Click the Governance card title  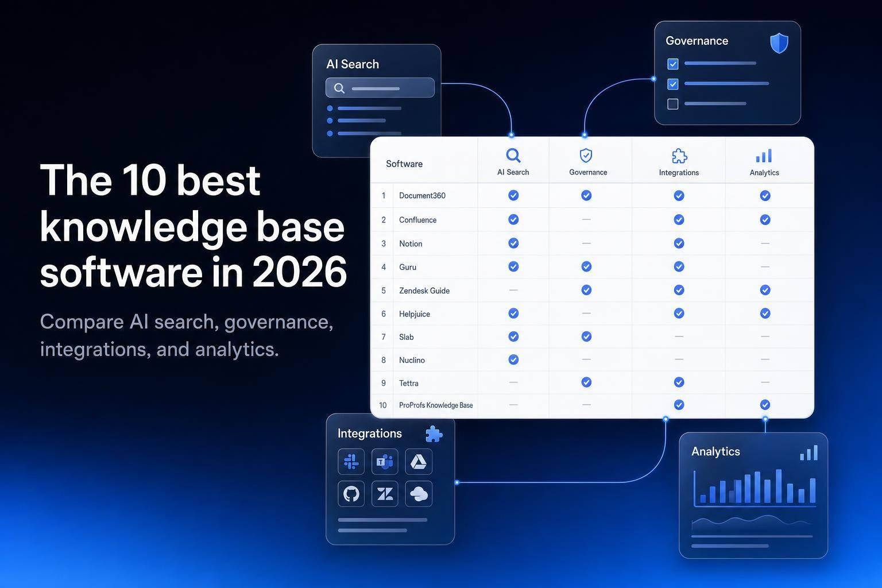(697, 41)
